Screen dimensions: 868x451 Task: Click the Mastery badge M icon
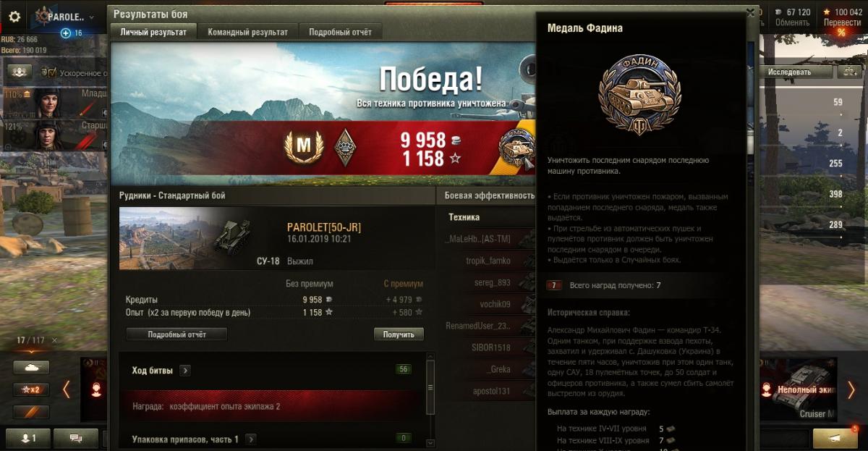tap(303, 147)
